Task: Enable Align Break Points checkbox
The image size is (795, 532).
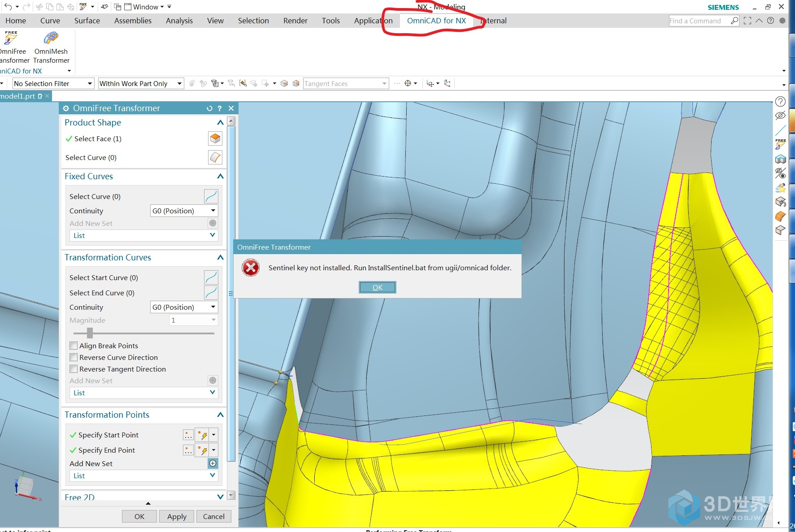Action: click(x=74, y=346)
